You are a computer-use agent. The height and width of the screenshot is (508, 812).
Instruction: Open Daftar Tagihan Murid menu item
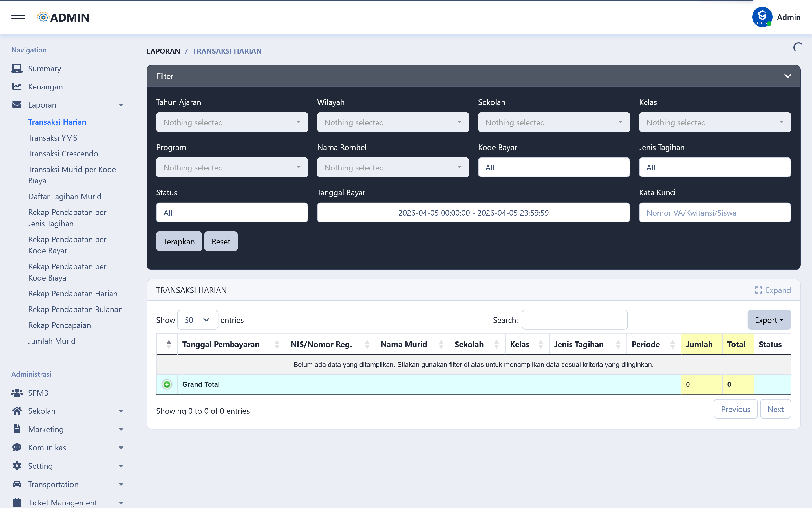click(x=65, y=196)
